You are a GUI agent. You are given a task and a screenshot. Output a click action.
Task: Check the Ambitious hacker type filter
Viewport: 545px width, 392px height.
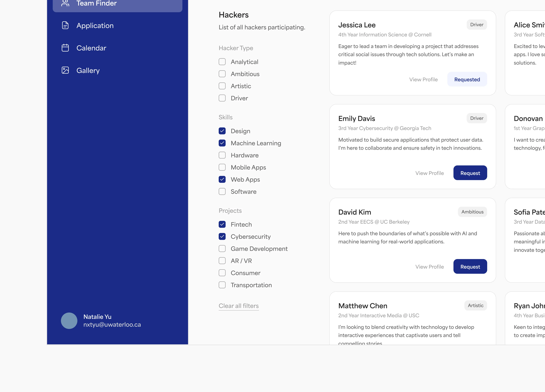pos(222,74)
